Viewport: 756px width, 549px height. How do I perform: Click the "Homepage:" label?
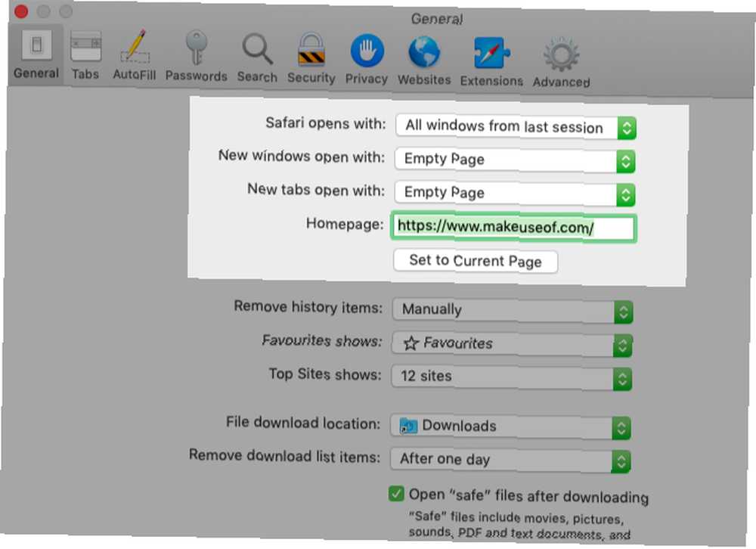(345, 223)
